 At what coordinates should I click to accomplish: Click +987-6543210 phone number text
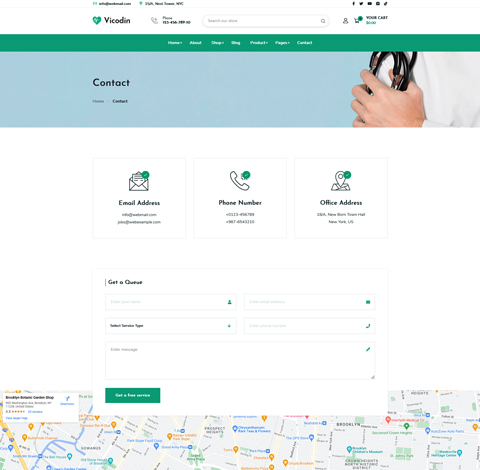(x=240, y=222)
